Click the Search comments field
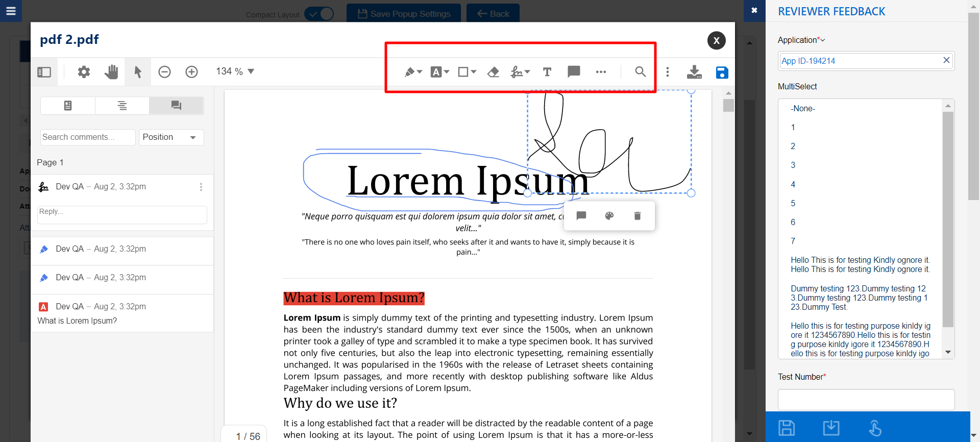The width and height of the screenshot is (980, 442). pos(88,137)
